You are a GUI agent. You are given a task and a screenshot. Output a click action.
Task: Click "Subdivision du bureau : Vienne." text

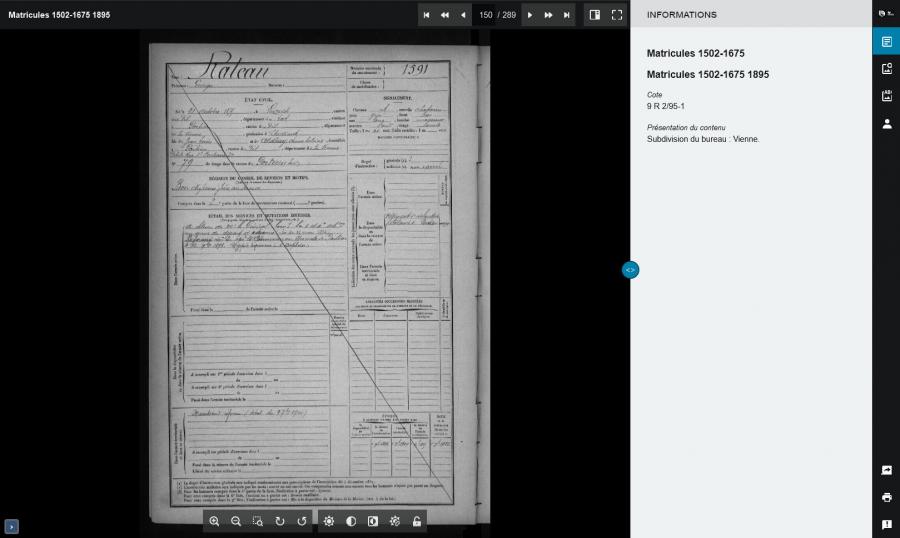[x=703, y=139]
